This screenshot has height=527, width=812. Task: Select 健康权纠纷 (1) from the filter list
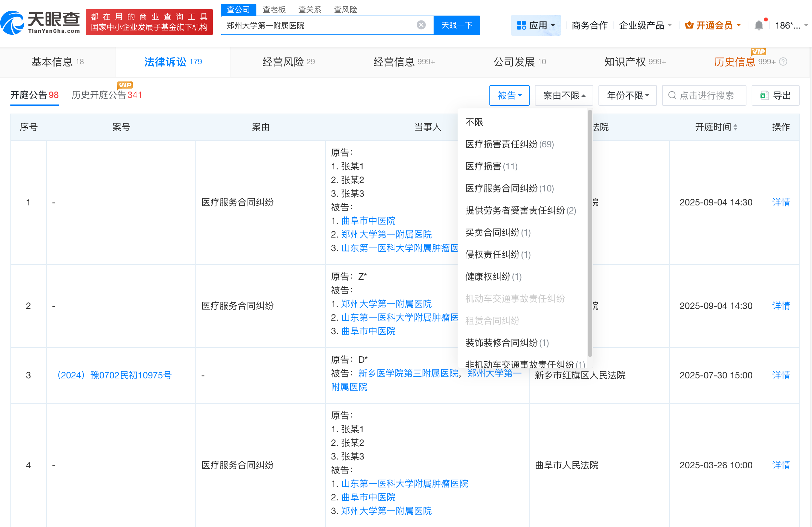[492, 276]
